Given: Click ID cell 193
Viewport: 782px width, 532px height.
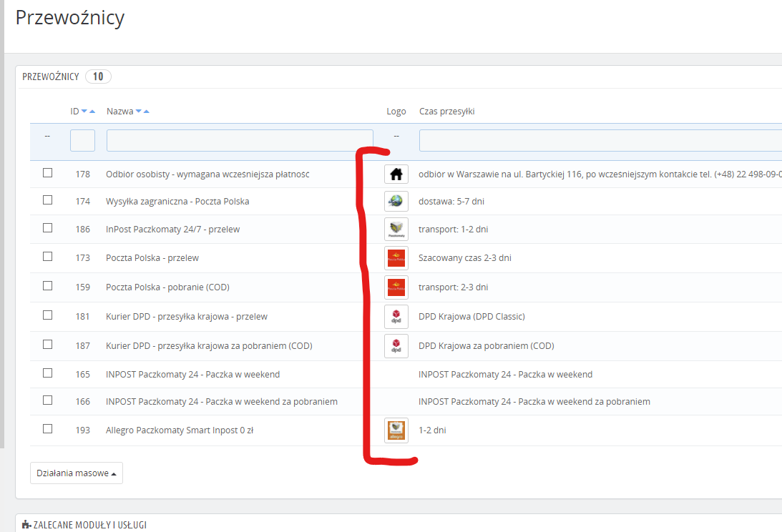Looking at the screenshot, I should coord(83,430).
